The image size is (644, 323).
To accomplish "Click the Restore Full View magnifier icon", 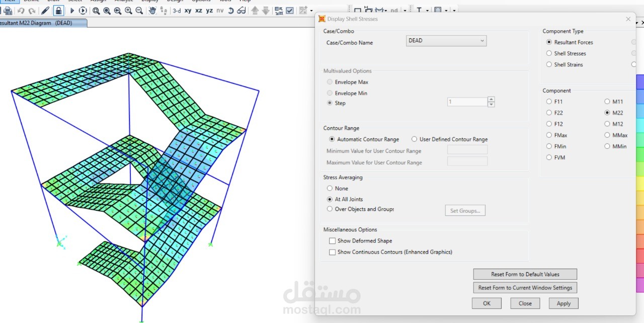I will click(x=107, y=11).
